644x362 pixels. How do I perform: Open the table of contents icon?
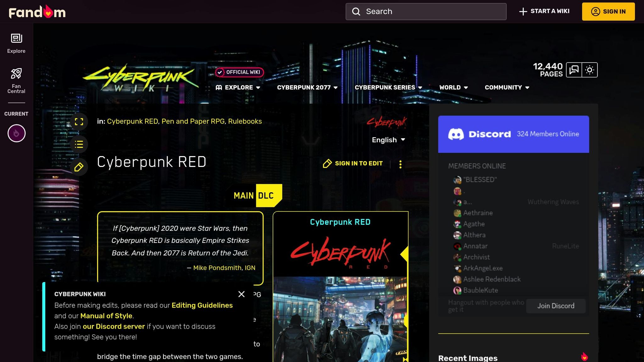point(79,144)
